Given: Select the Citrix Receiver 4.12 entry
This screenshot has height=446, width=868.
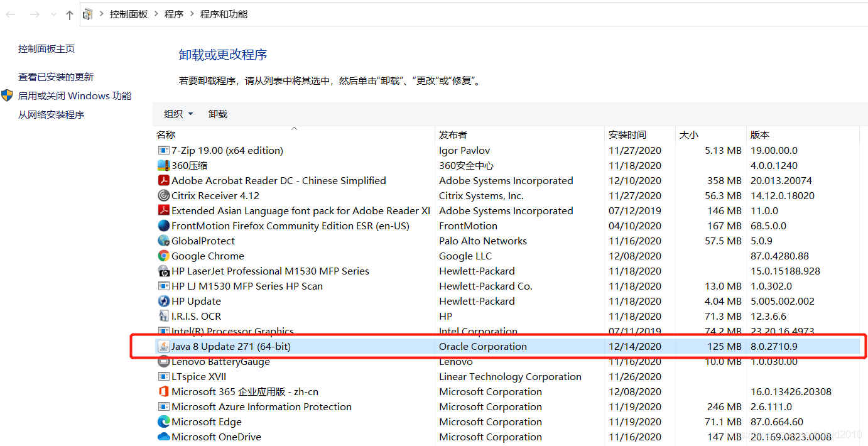Looking at the screenshot, I should (215, 196).
